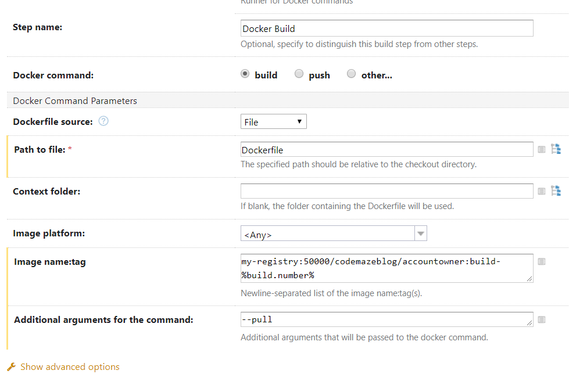Click the Additional arguments --pull field
569x392 pixels.
point(387,319)
